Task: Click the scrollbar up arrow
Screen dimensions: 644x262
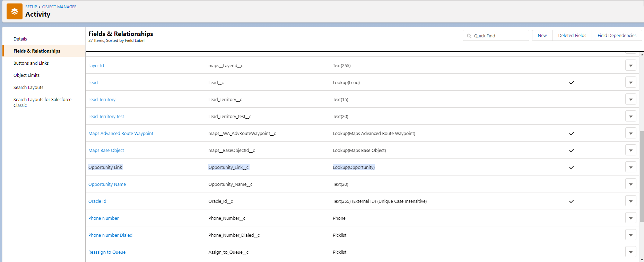Action: [642, 54]
